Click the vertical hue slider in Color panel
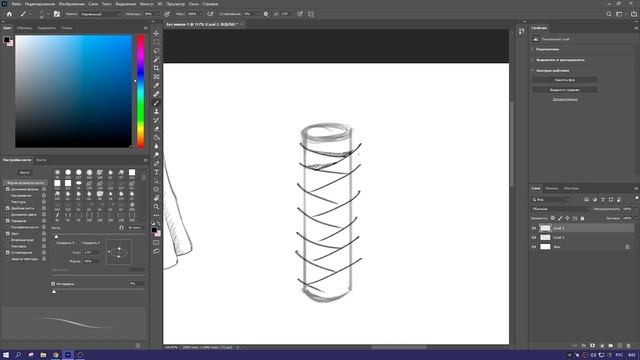 pos(140,91)
